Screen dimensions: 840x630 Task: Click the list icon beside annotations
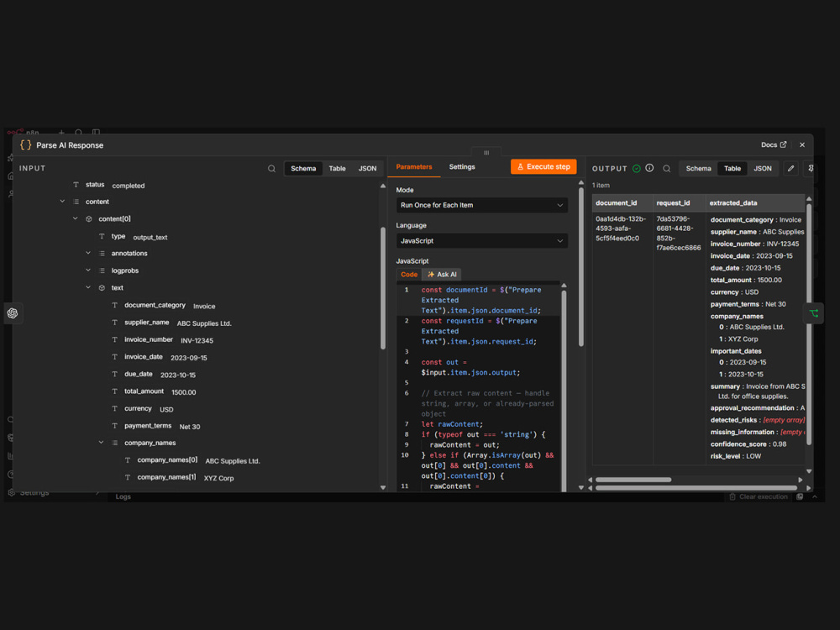pyautogui.click(x=102, y=254)
